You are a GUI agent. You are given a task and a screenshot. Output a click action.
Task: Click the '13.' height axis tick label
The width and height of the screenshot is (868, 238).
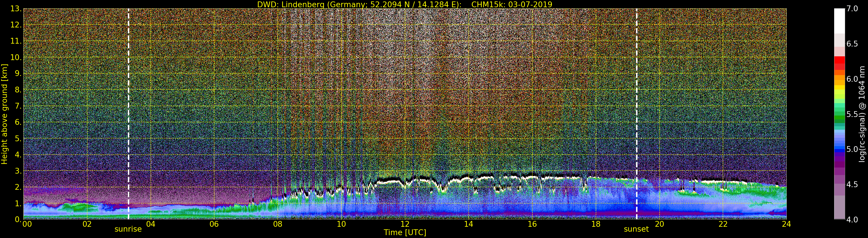point(16,9)
